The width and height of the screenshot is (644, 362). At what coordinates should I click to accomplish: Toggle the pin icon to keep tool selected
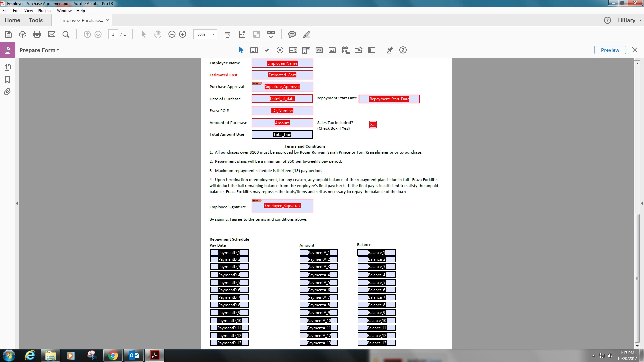[390, 50]
